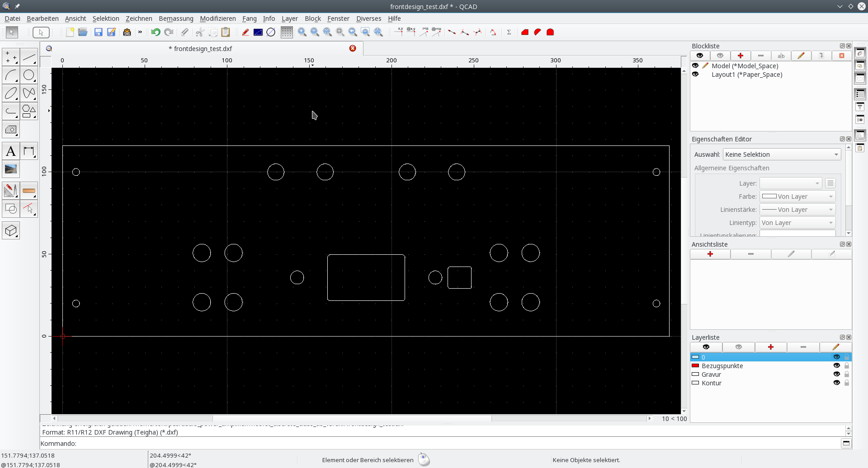868x468 pixels.
Task: Undo the last action
Action: 156,32
